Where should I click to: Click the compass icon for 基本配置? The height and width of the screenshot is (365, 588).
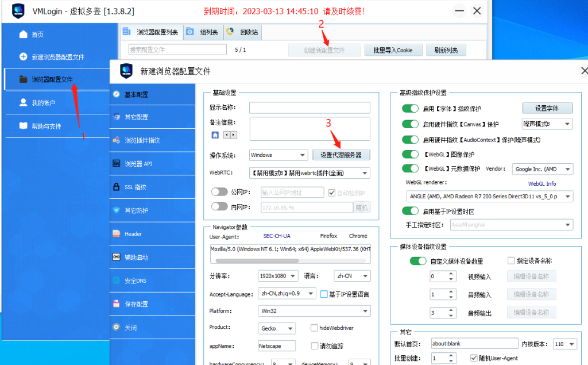(x=116, y=94)
